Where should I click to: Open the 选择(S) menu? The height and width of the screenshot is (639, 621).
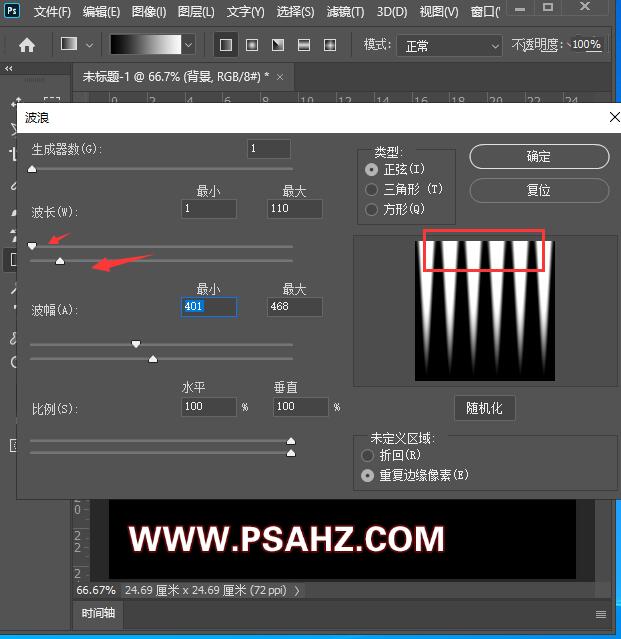(295, 11)
